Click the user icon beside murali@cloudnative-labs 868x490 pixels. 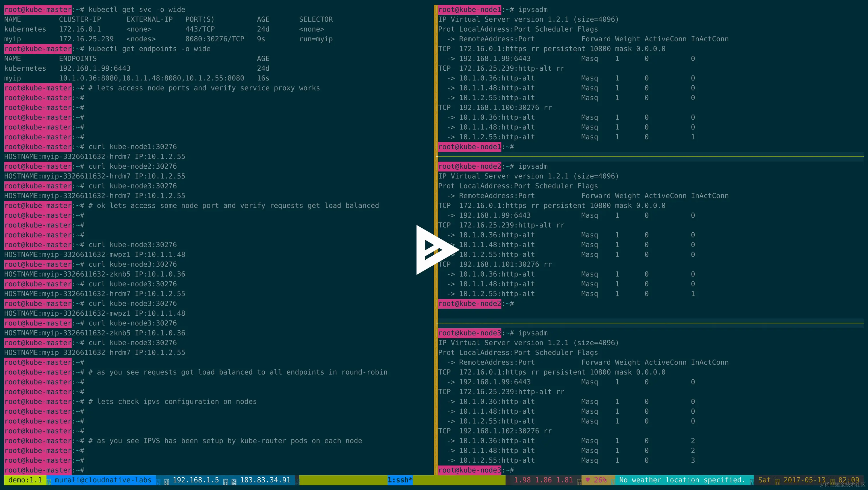pos(49,480)
